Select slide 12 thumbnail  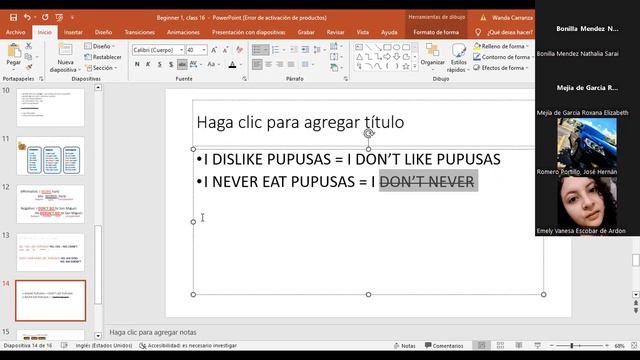[51, 204]
